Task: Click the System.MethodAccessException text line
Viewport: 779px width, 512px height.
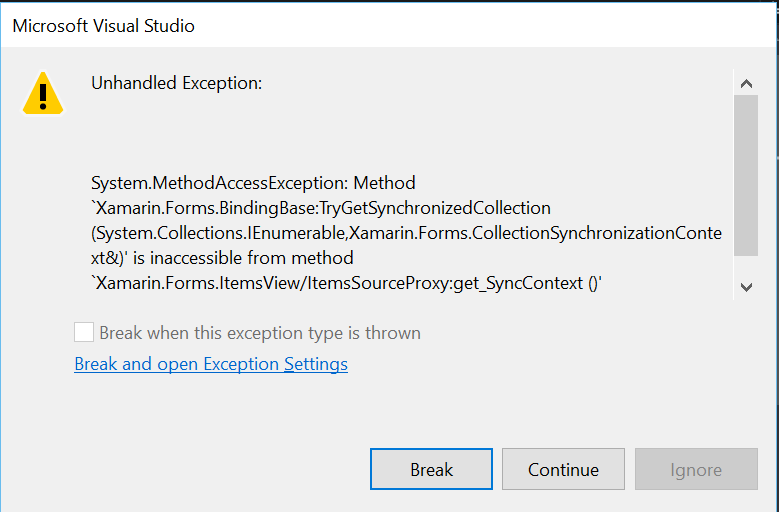Action: 253,183
